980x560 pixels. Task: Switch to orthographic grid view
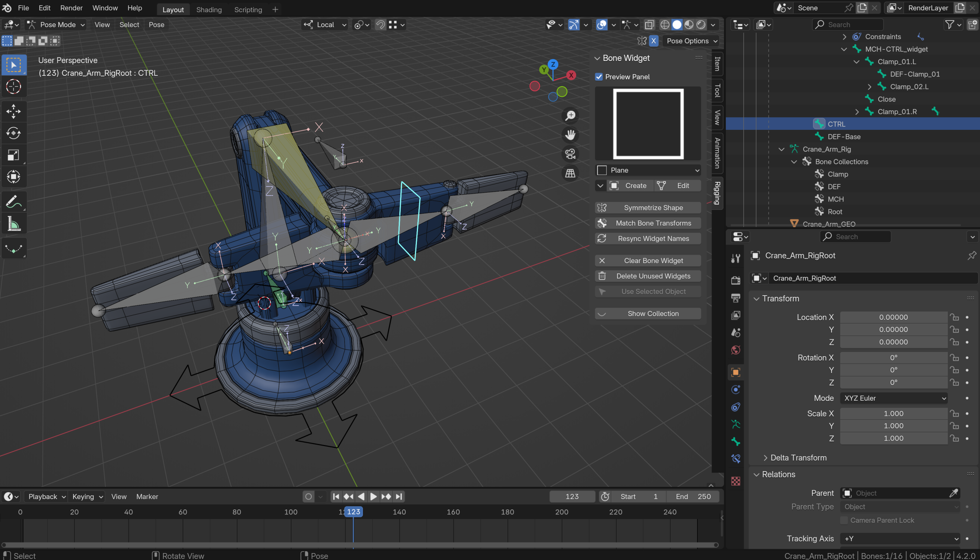pos(570,173)
